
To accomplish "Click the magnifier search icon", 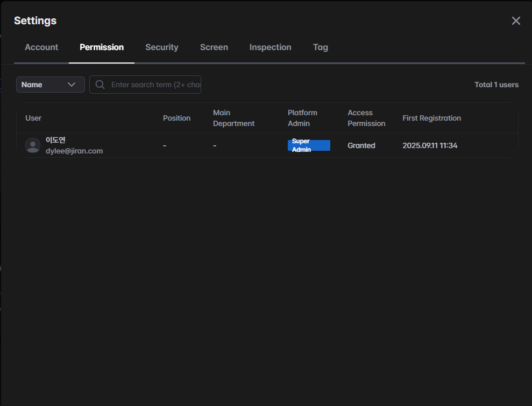I will (100, 85).
